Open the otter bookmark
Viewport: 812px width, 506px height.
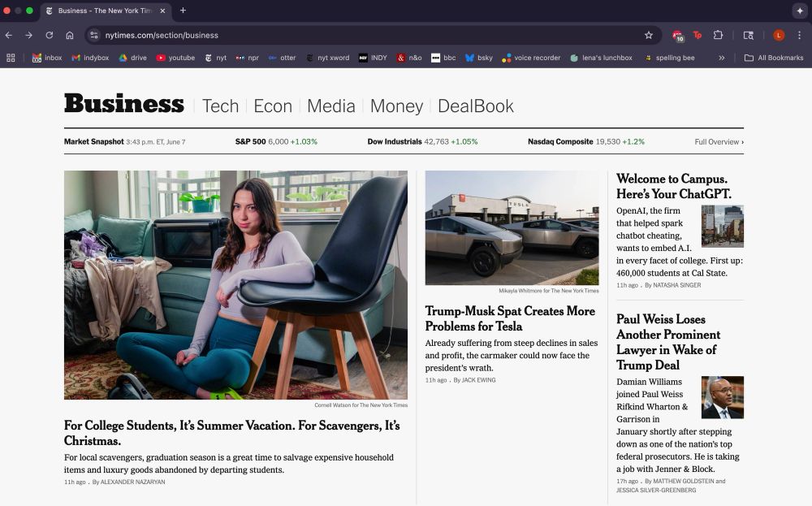pyautogui.click(x=282, y=58)
